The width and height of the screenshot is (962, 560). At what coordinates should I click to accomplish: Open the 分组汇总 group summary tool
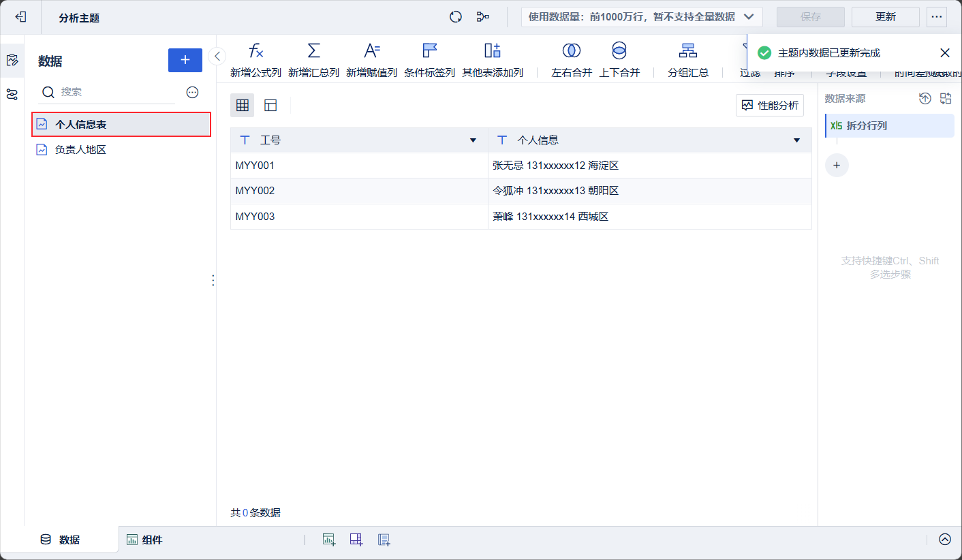click(687, 59)
